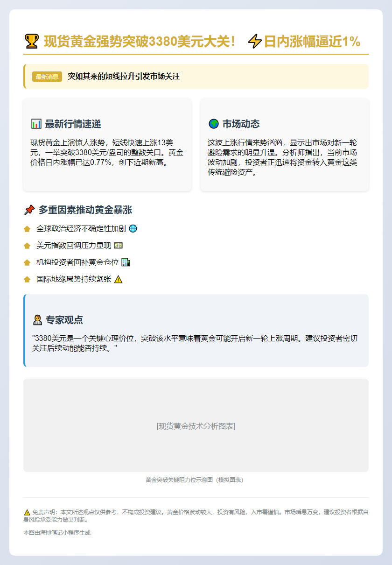Click the gold bullet before 机构投资者回补黄金仓位
392x565 pixels.
(x=27, y=262)
